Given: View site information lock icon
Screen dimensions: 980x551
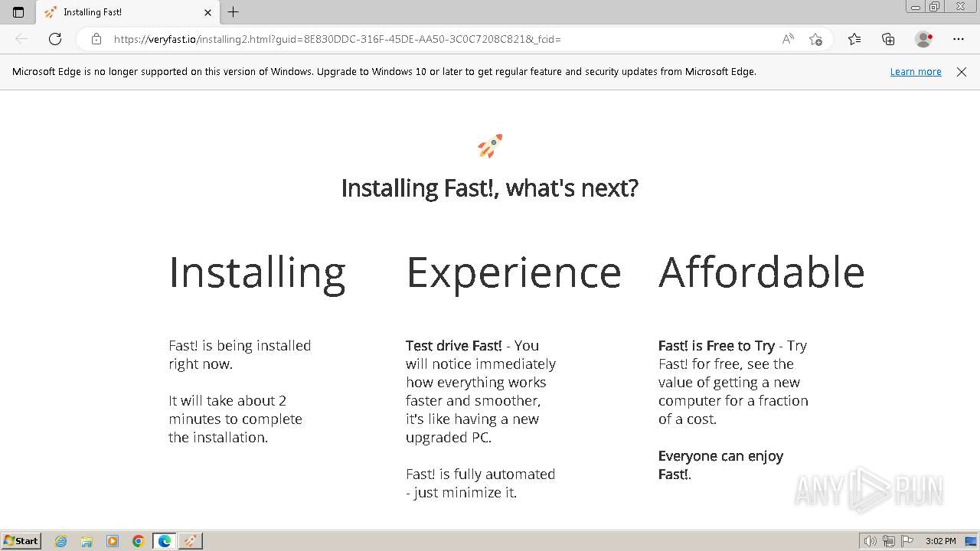Looking at the screenshot, I should [x=96, y=39].
